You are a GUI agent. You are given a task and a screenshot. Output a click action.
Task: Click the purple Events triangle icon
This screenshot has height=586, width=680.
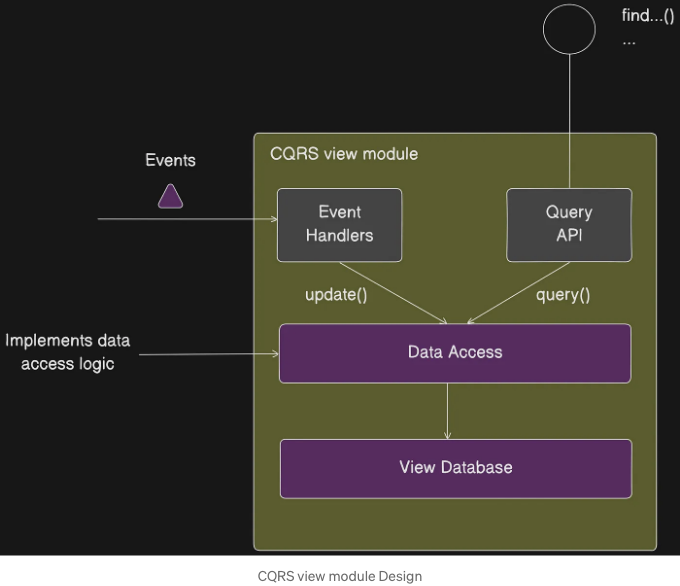170,197
